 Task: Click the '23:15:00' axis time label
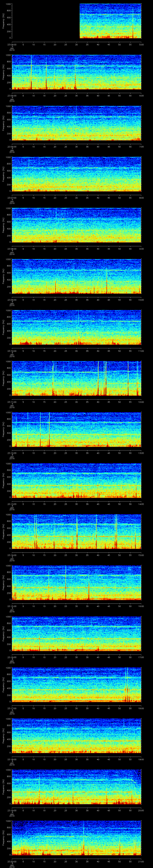click(x=12, y=606)
